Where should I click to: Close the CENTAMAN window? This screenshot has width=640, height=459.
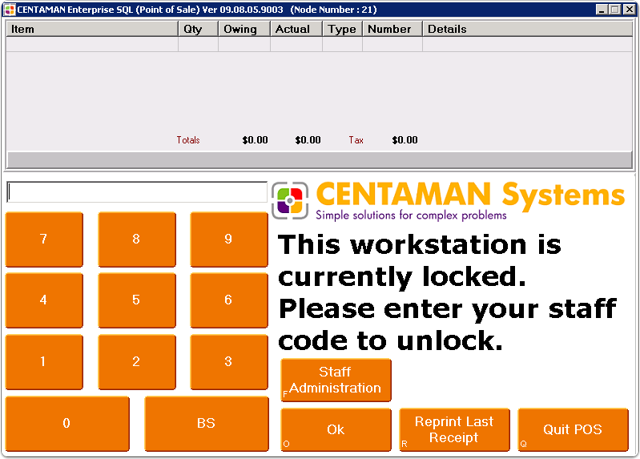[x=629, y=9]
